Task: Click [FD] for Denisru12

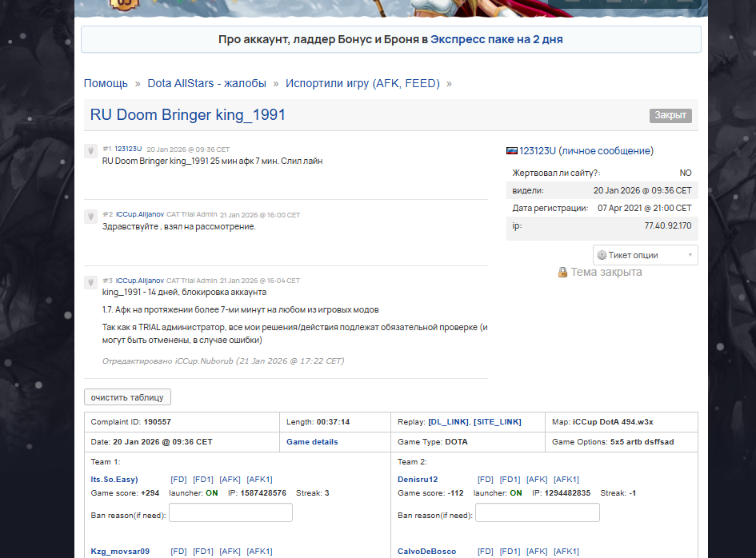Action: click(486, 480)
